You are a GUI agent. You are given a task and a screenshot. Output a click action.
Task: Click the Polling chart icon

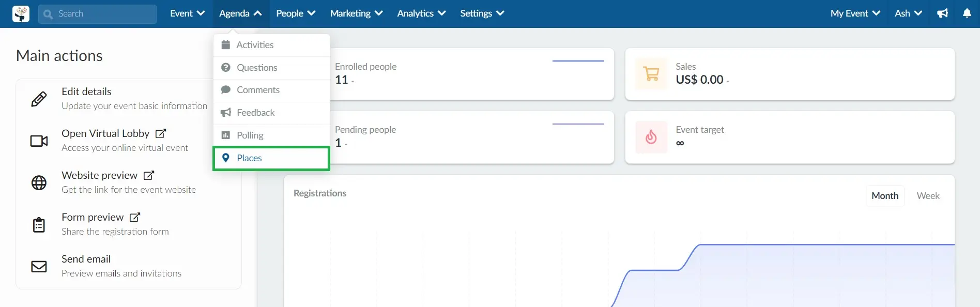[x=226, y=135]
